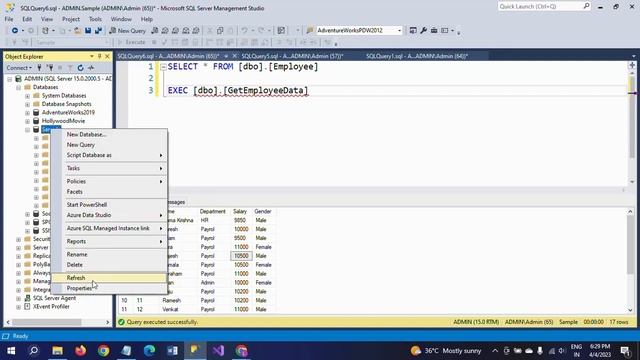Image resolution: width=640 pixels, height=360 pixels.
Task: Open Visual Studio from the taskbar
Action: (x=218, y=351)
